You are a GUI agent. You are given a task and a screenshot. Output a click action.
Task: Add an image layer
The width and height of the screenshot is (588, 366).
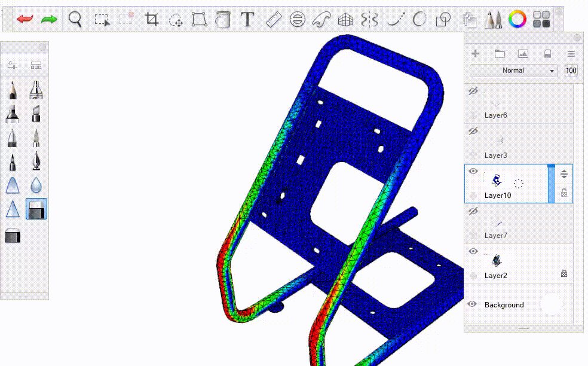(523, 54)
